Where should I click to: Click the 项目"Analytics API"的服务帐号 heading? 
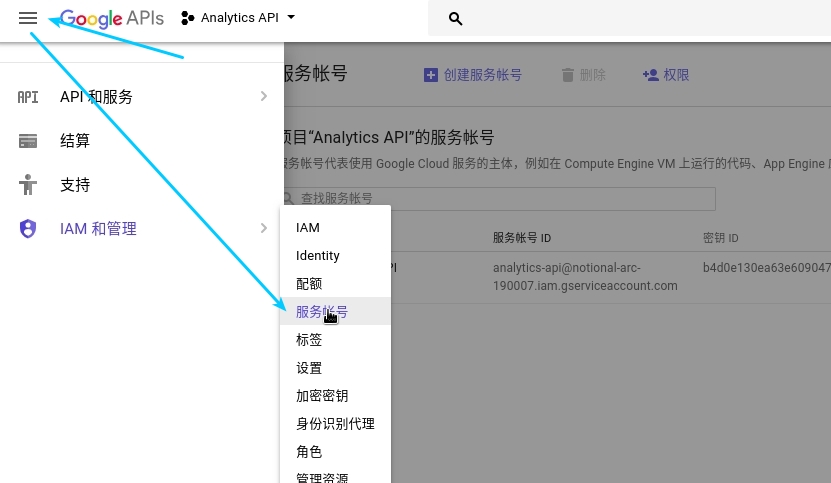click(390, 138)
